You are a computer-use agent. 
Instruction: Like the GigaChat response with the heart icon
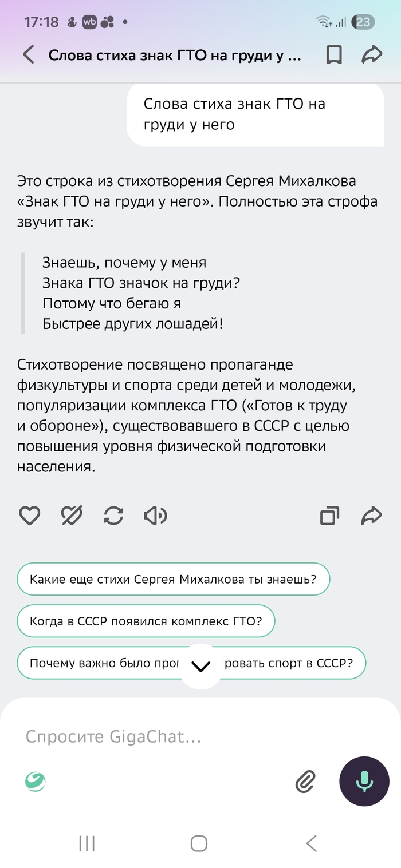tap(29, 516)
